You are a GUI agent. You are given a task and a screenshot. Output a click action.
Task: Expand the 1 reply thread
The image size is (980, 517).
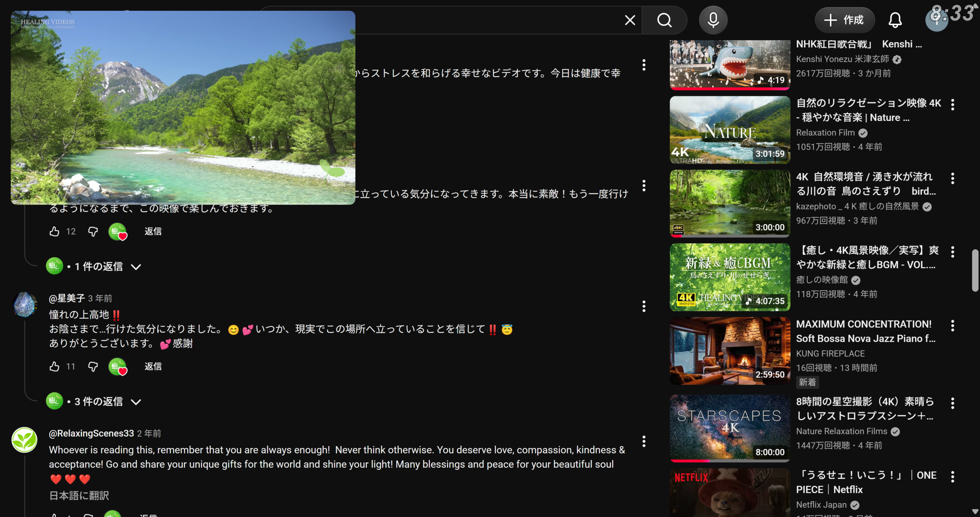tap(99, 266)
